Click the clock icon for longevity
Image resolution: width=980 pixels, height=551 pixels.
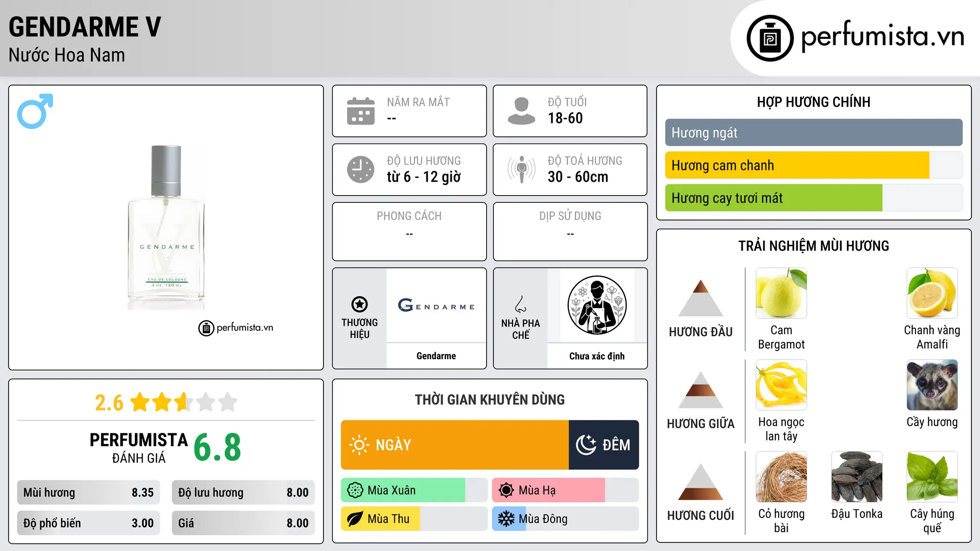361,169
